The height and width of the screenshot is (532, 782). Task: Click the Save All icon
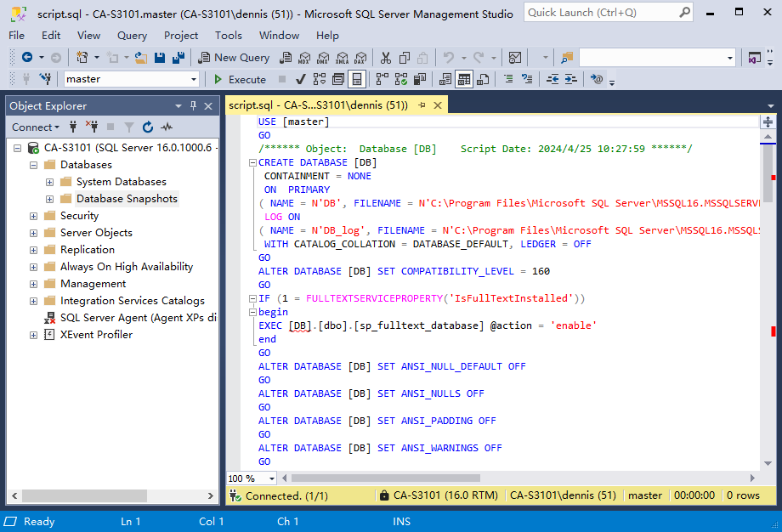point(178,58)
